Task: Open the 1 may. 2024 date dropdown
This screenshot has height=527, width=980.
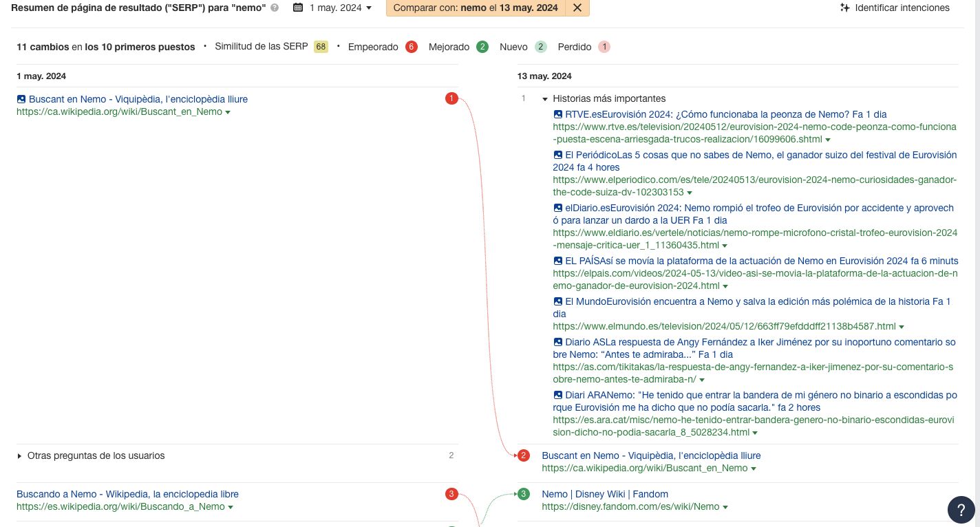Action: [x=340, y=8]
